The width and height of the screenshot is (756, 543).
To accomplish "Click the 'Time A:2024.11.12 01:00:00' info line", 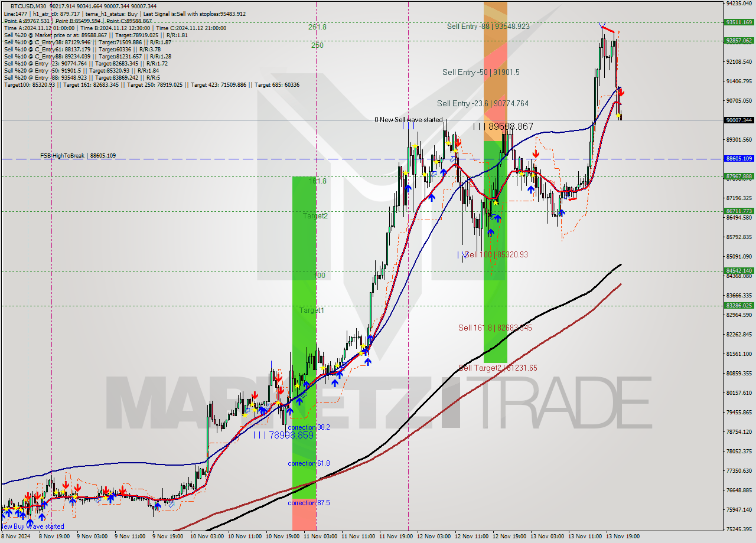I will (115, 28).
